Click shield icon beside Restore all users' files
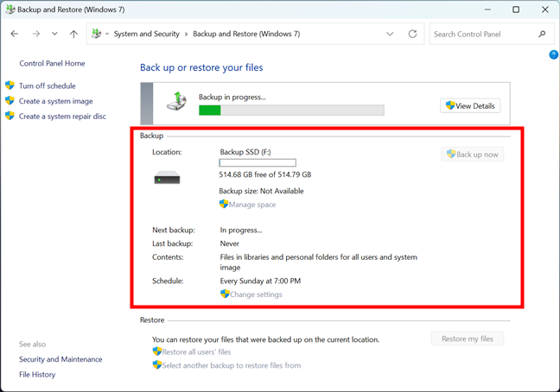Viewport: 560px width, 392px height. tap(157, 351)
